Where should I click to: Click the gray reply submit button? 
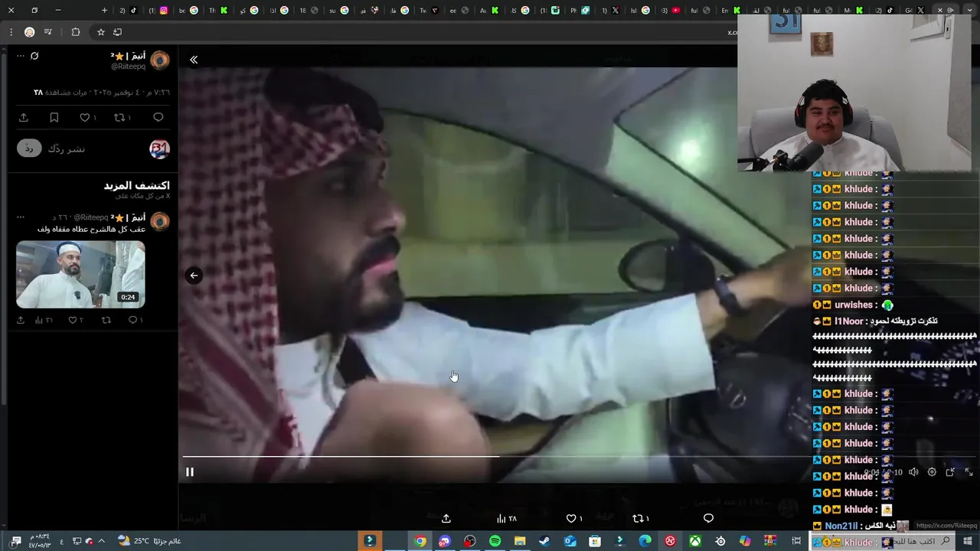pos(29,148)
